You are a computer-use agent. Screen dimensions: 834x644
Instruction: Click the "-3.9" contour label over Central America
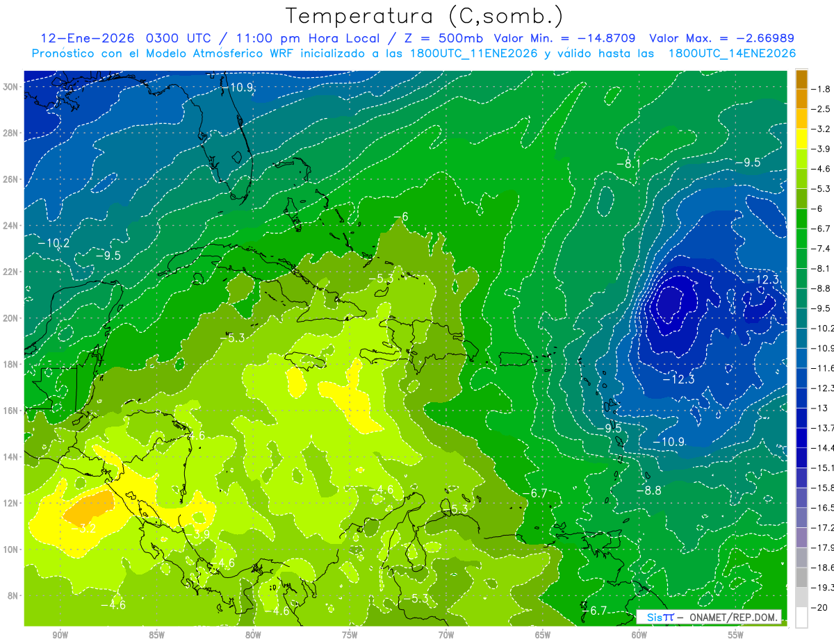pos(199,534)
